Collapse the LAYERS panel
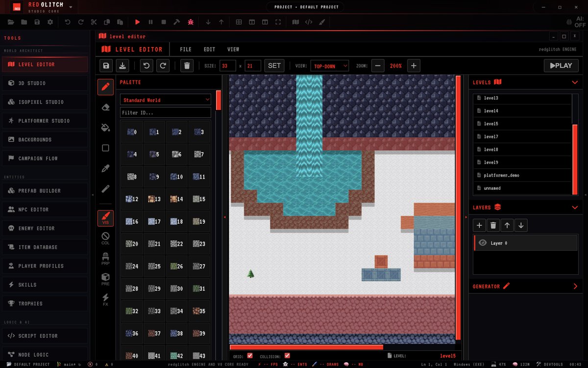This screenshot has width=588, height=368. point(575,208)
